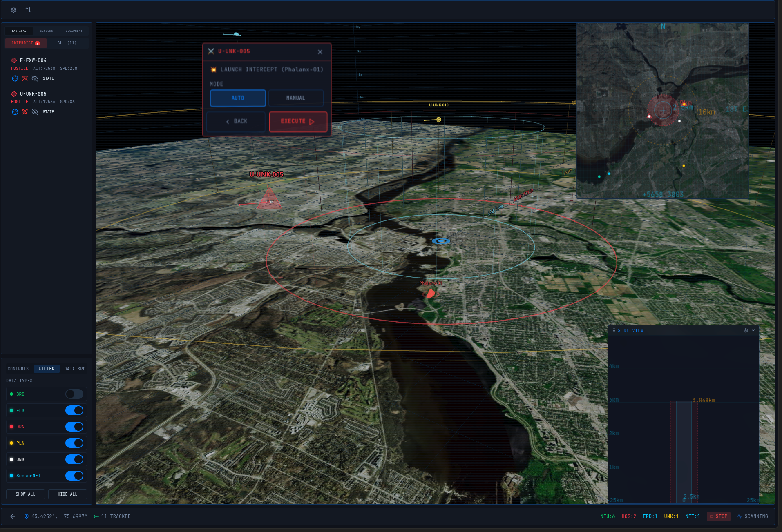The image size is (782, 532).
Task: Click the U-UNK-005 red triangle on map
Action: pos(269,200)
